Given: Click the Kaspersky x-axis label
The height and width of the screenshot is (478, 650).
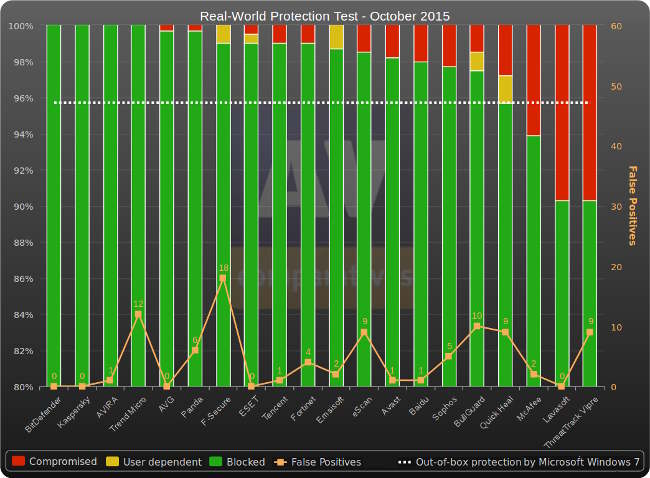Looking at the screenshot, I should 75,412.
